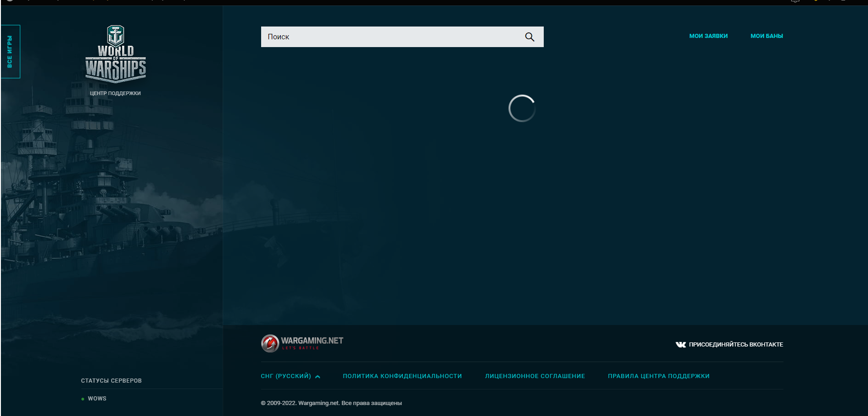Select WOWS in the server statuses list

tap(97, 399)
